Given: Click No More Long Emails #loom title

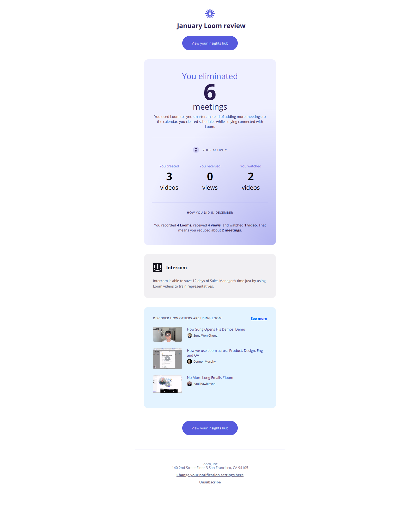Looking at the screenshot, I should [x=210, y=378].
